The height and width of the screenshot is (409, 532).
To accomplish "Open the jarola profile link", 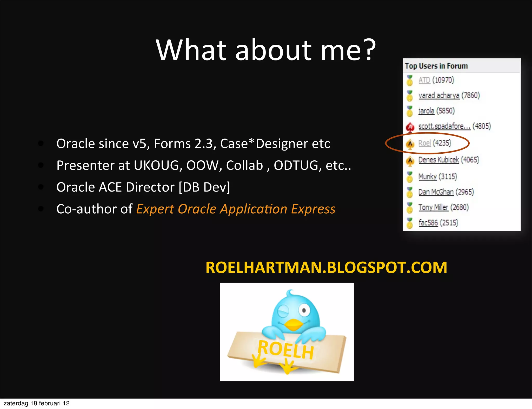I will (426, 111).
